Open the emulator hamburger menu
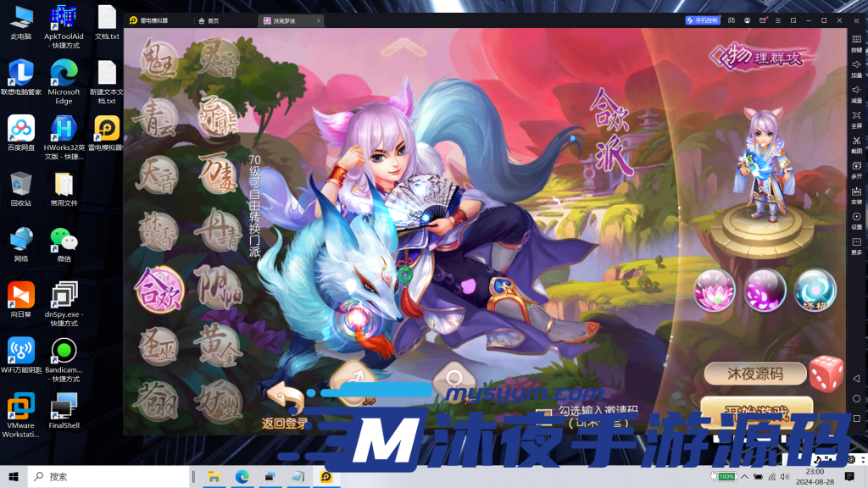Screen dimensions: 868x488 pyautogui.click(x=778, y=20)
